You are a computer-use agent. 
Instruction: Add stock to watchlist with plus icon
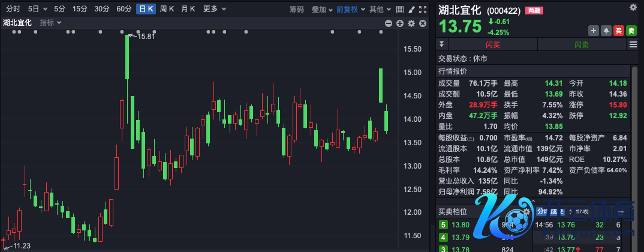[x=594, y=30]
